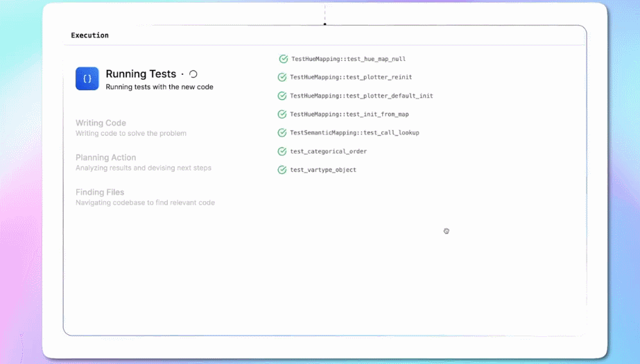
Task: Click the check mark for test_init_from_map
Action: click(x=282, y=114)
